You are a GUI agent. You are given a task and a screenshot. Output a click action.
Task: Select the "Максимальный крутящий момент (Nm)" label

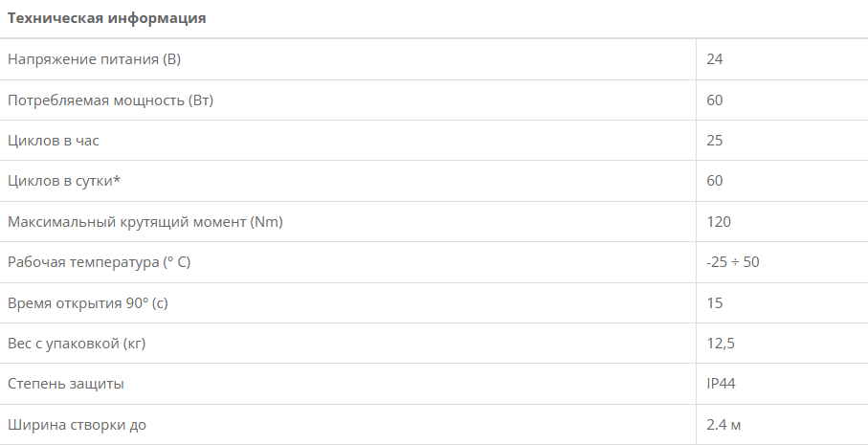point(145,222)
